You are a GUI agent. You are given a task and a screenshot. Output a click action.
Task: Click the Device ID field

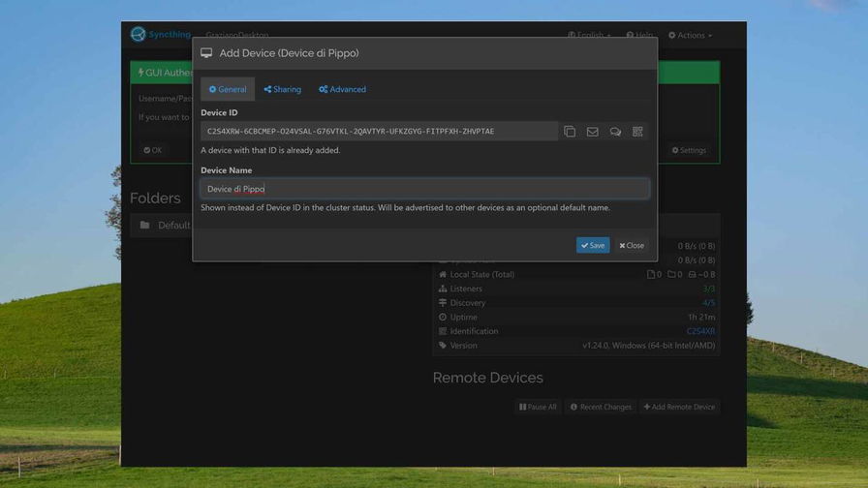(x=379, y=131)
